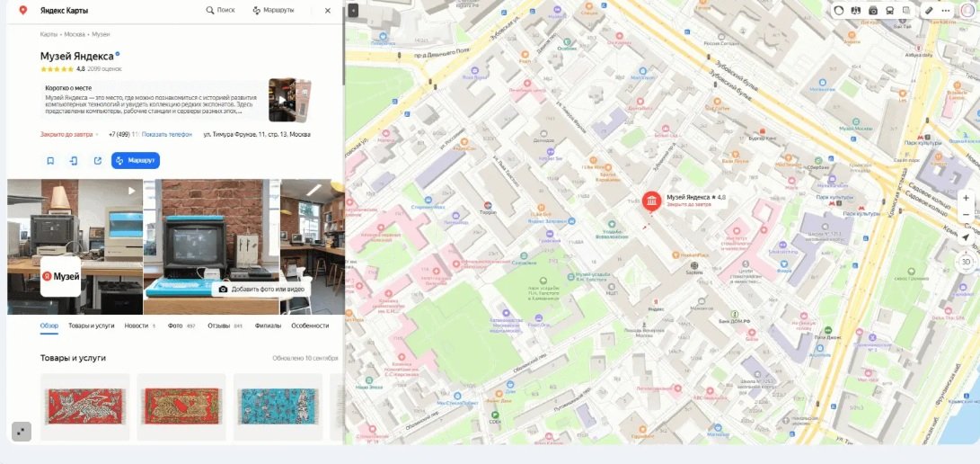Toggle the 3D map tilt control
The height and width of the screenshot is (464, 980).
tap(966, 262)
